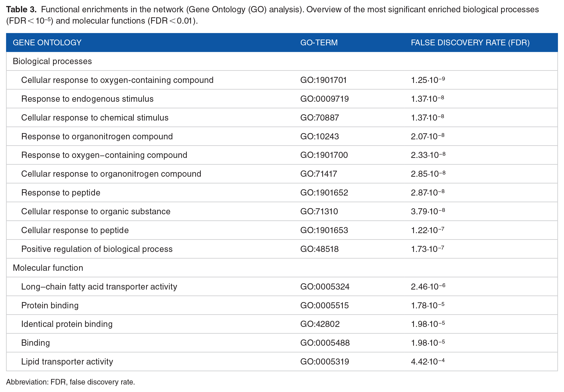
Task: Click the GENE ONTOLOGY column header
Action: (47, 42)
